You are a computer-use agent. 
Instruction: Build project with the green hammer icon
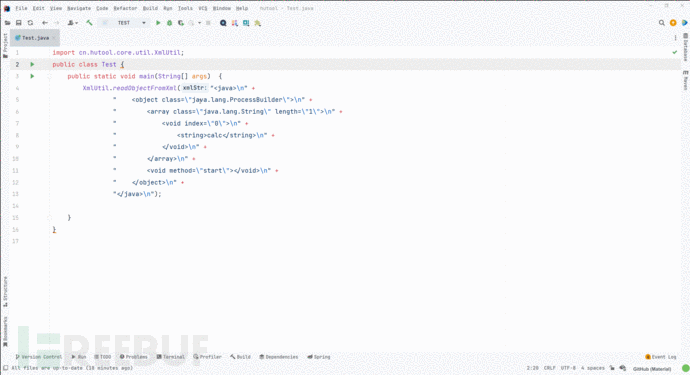tap(89, 23)
